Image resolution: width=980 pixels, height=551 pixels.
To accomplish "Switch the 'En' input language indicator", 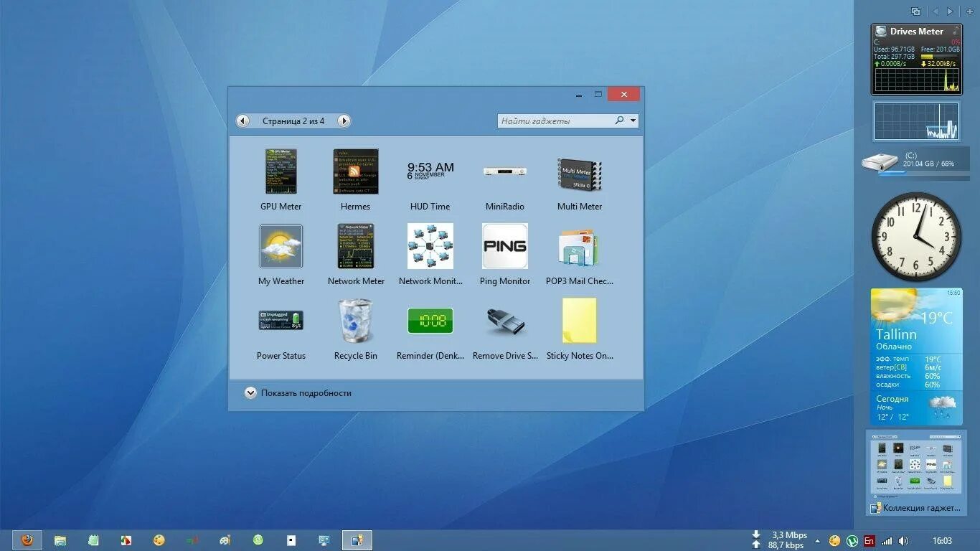I will pos(870,541).
